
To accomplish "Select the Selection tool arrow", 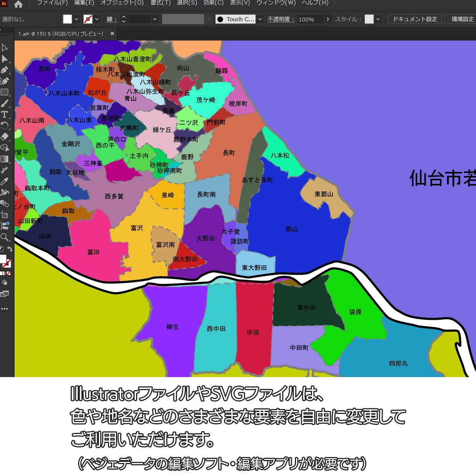I will click(5, 48).
